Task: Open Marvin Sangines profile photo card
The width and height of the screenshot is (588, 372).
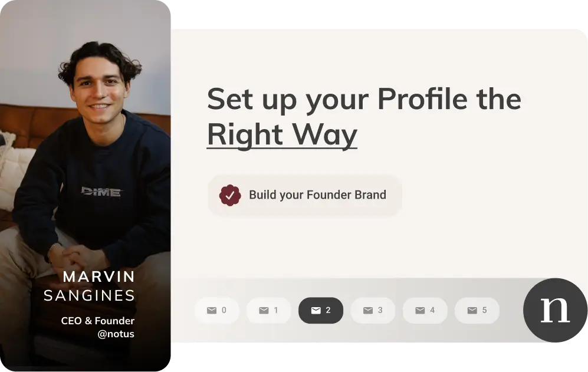Action: click(85, 186)
